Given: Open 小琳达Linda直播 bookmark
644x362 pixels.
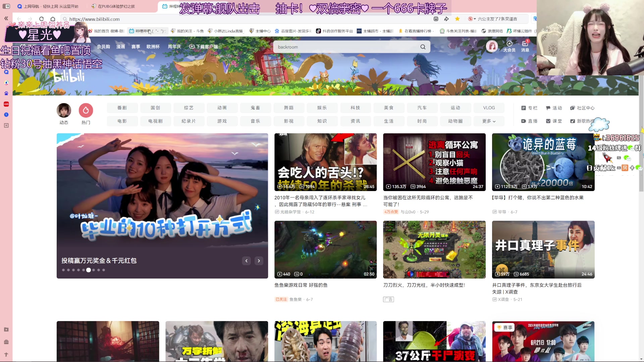Looking at the screenshot, I should point(225,31).
